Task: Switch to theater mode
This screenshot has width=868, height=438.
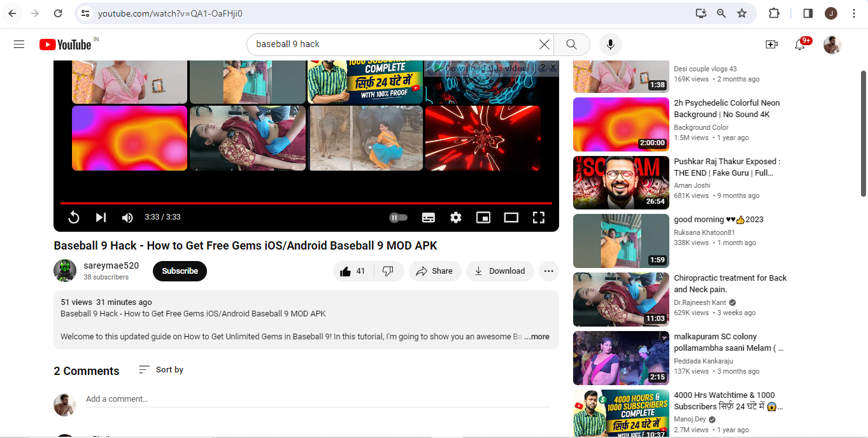Action: click(511, 217)
